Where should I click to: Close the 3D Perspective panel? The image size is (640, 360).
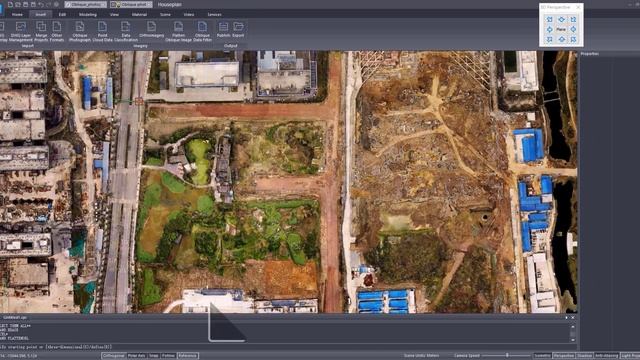578,7
